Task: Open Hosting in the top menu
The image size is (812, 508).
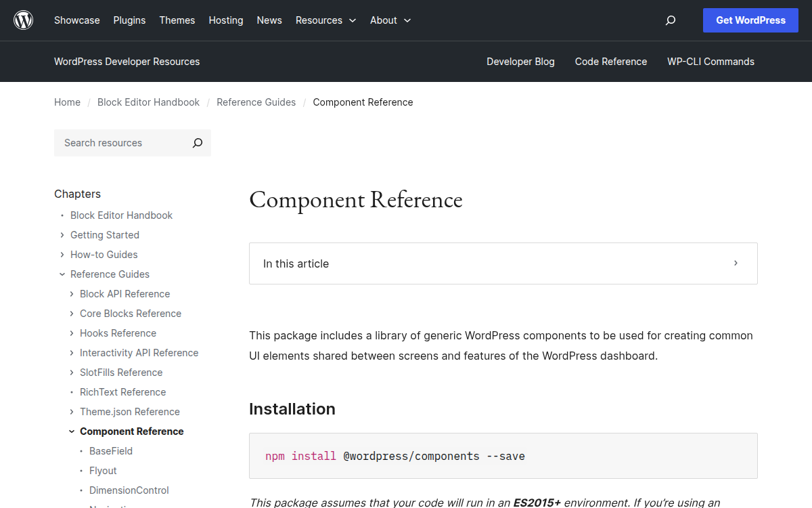Action: [x=226, y=20]
